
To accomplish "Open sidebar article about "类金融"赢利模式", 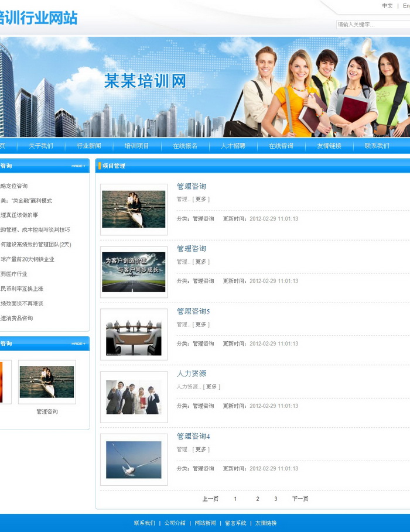I will coord(26,201).
